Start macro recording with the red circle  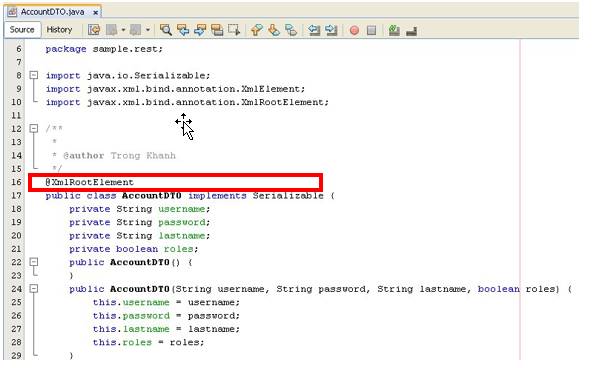tap(354, 30)
